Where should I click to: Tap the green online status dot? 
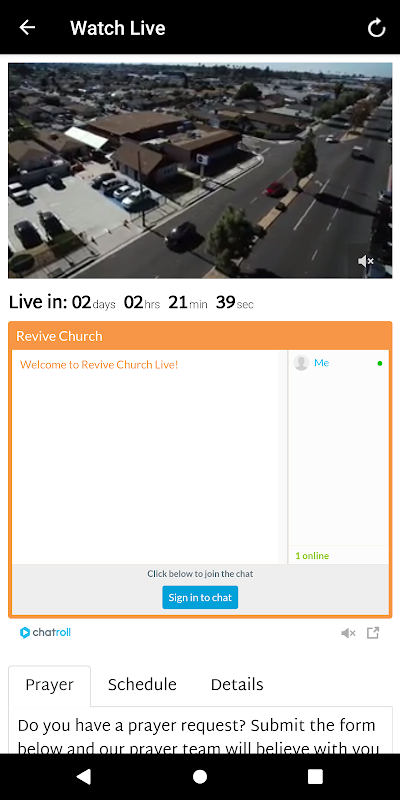[380, 363]
